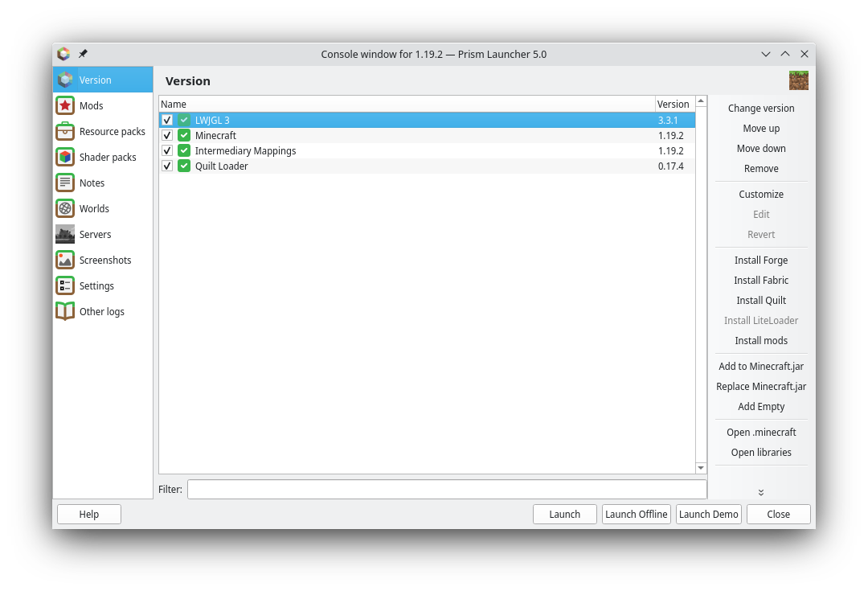This screenshot has height=591, width=868.
Task: Click the Notes page icon
Action: [65, 183]
